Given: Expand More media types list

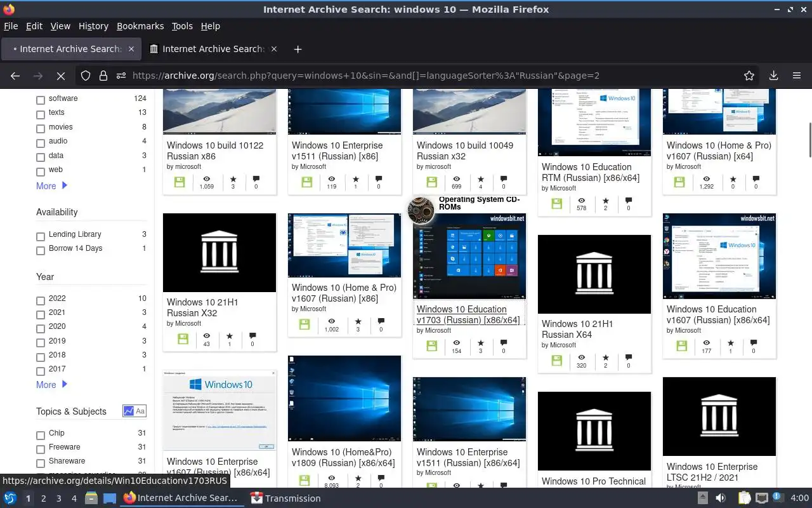Looking at the screenshot, I should [51, 186].
